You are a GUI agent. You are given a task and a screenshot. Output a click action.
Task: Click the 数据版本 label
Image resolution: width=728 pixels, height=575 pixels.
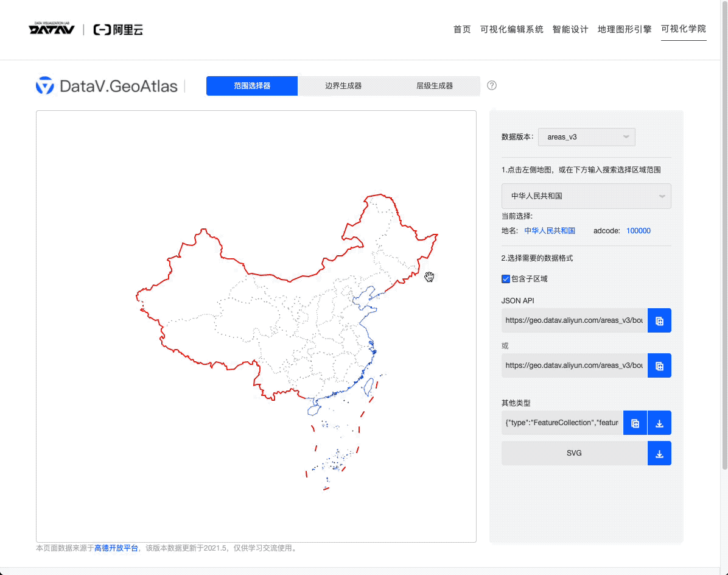(517, 137)
